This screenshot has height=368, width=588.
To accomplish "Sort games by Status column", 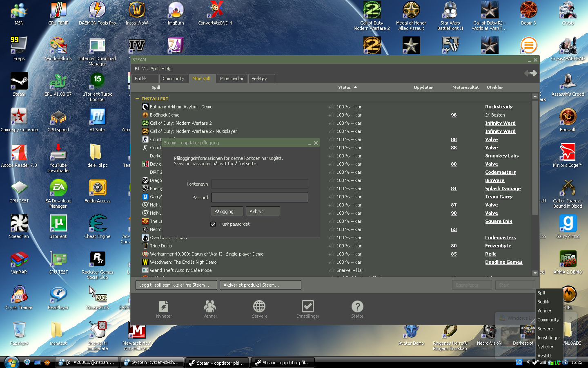I will click(345, 88).
